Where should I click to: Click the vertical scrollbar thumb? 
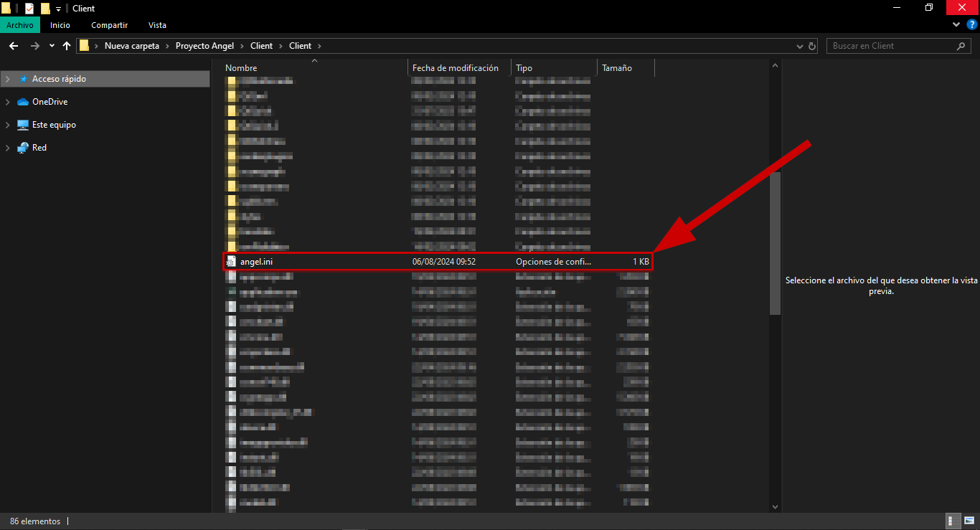pos(775,244)
